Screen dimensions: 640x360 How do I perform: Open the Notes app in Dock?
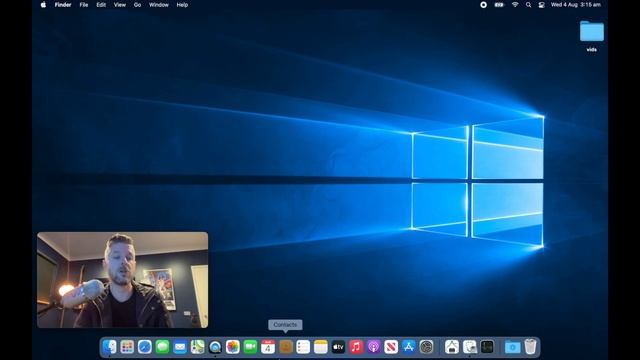[x=321, y=347]
